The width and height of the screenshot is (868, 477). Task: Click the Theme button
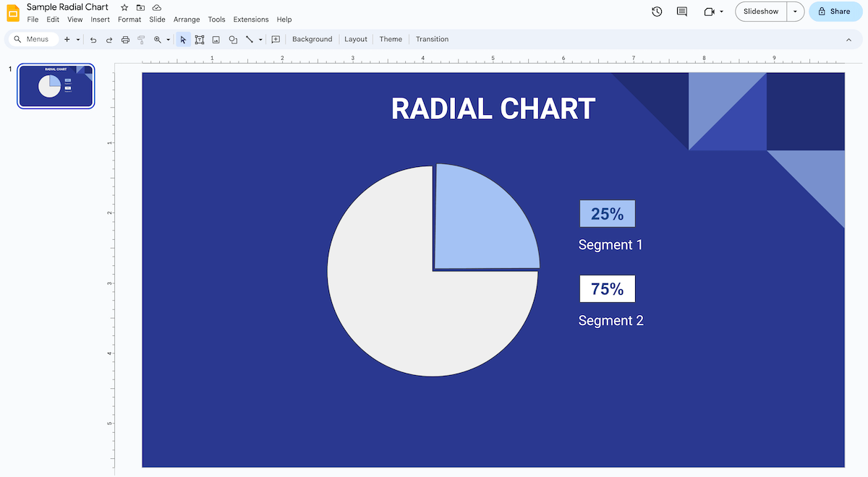pos(391,39)
